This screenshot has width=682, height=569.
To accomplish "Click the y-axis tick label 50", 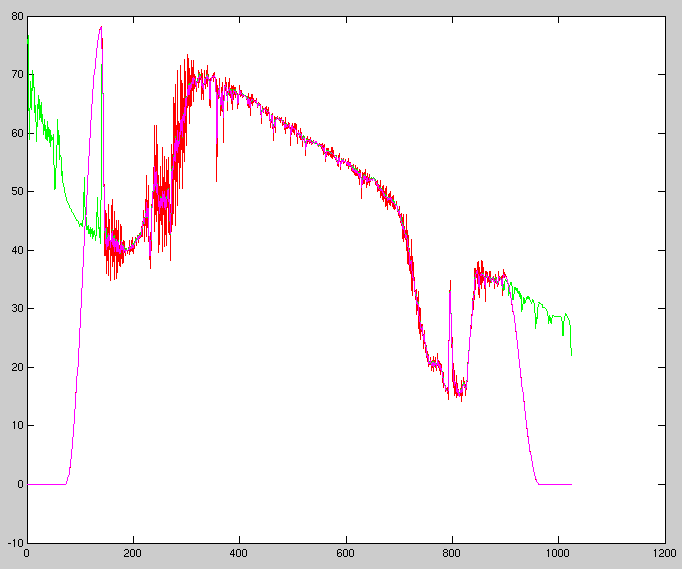I will click(x=17, y=191).
